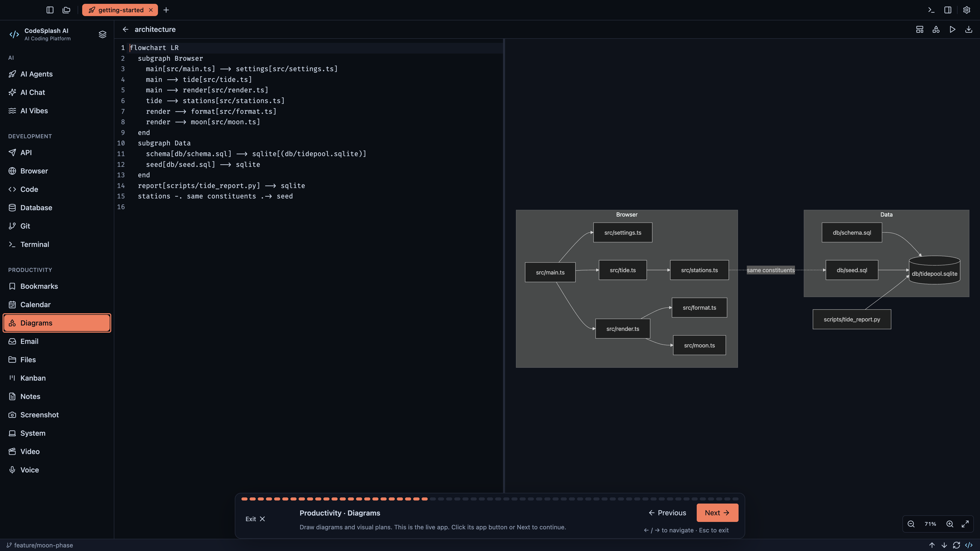The image size is (980, 551).
Task: Click the 71% zoom level indicator
Action: 930,524
